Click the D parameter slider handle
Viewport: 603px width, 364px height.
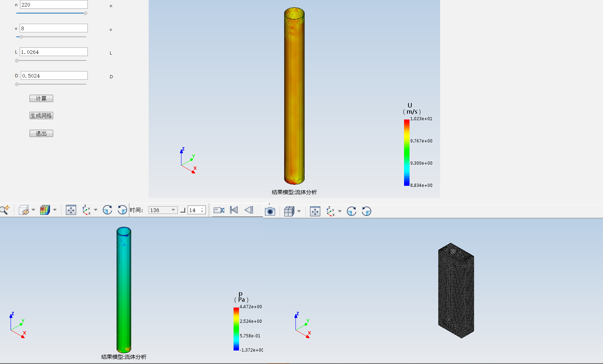pyautogui.click(x=17, y=84)
